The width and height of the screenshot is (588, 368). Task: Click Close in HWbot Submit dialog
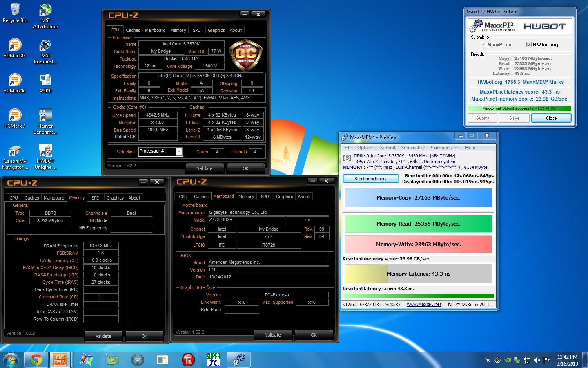pos(551,118)
